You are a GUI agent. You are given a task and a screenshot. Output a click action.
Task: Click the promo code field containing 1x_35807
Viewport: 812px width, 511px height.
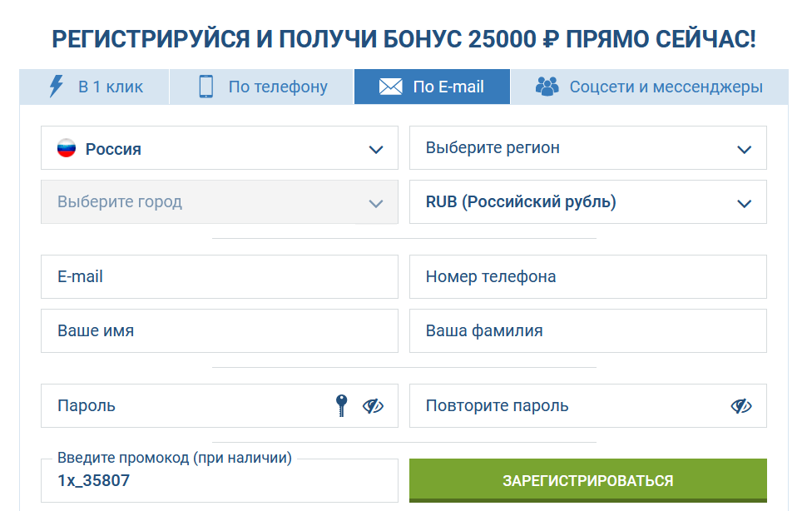click(219, 480)
